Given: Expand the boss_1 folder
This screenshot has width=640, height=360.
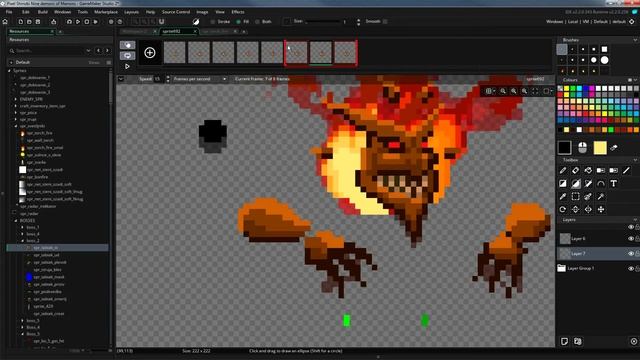Looking at the screenshot, I should click(x=22, y=227).
